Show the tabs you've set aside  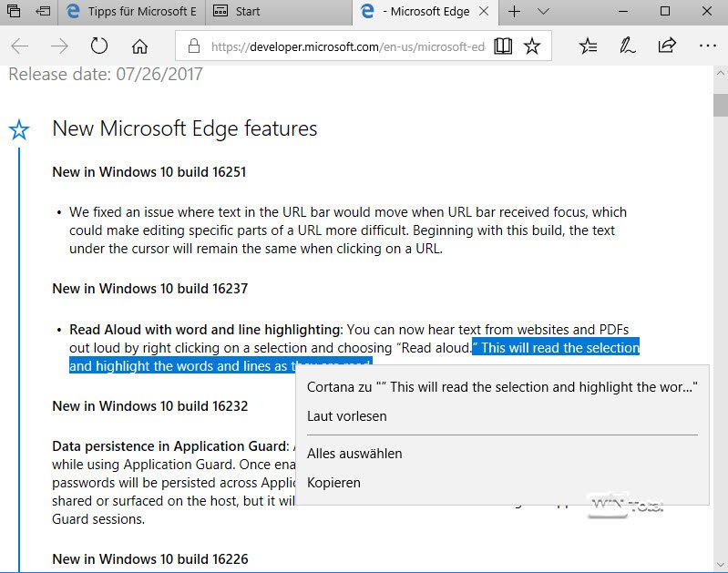(15, 12)
